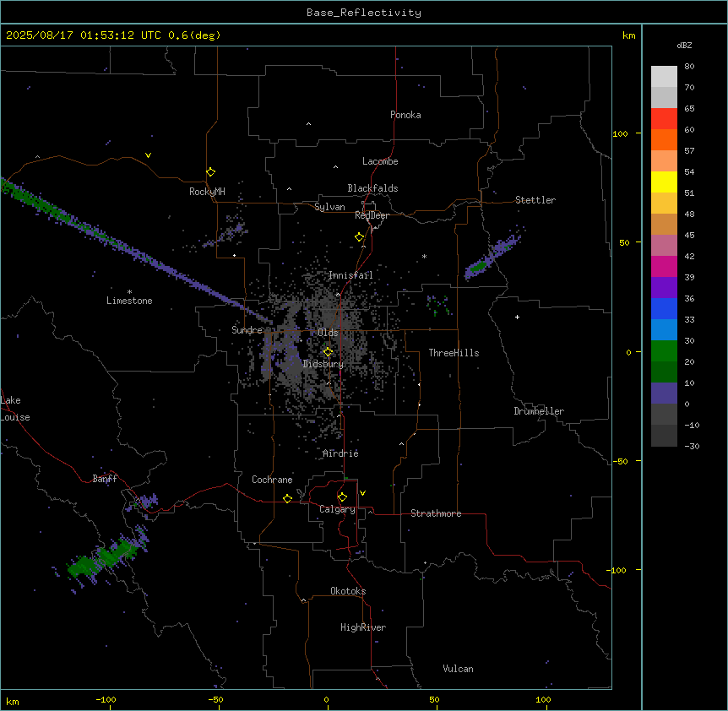
Task: Click the HighRiver city label
Action: coord(362,627)
